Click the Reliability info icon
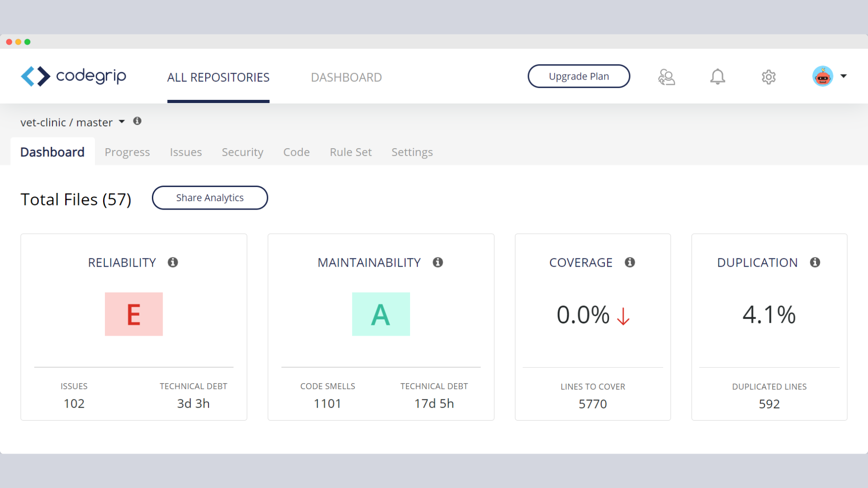Viewport: 868px width, 488px height. click(173, 263)
